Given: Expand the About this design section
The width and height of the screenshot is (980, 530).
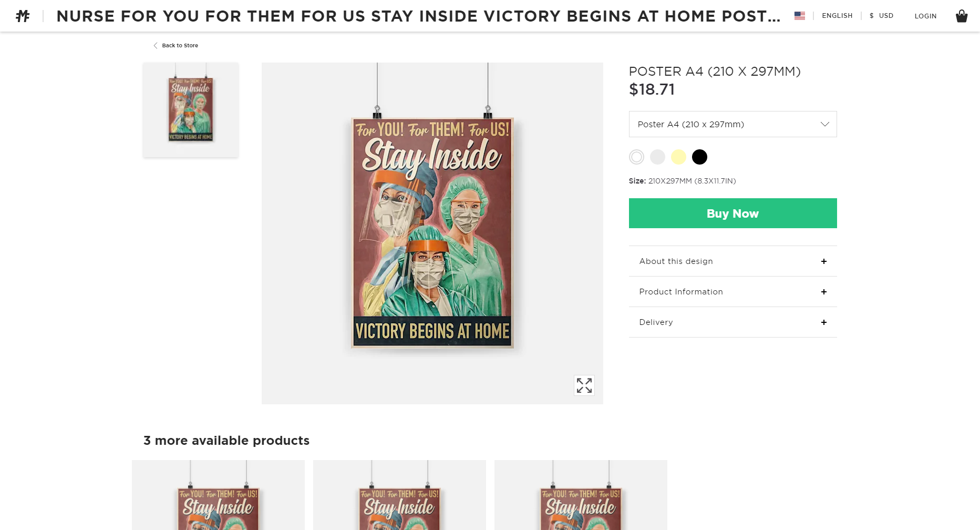Looking at the screenshot, I should 676,261.
